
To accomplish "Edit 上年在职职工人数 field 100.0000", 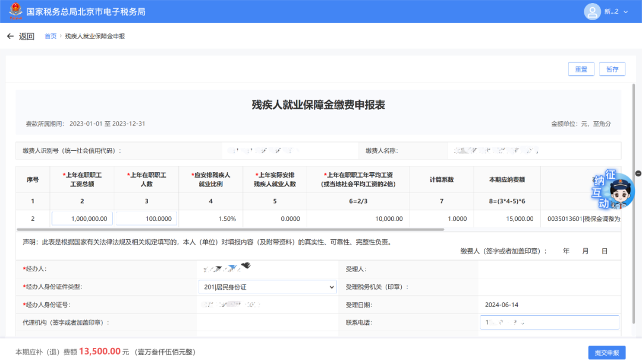I will pos(147,219).
